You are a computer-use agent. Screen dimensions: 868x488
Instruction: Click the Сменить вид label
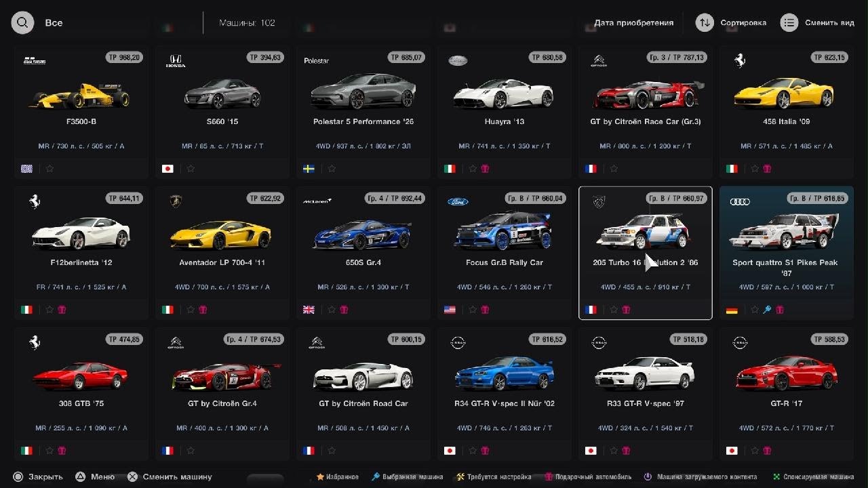pyautogui.click(x=829, y=22)
